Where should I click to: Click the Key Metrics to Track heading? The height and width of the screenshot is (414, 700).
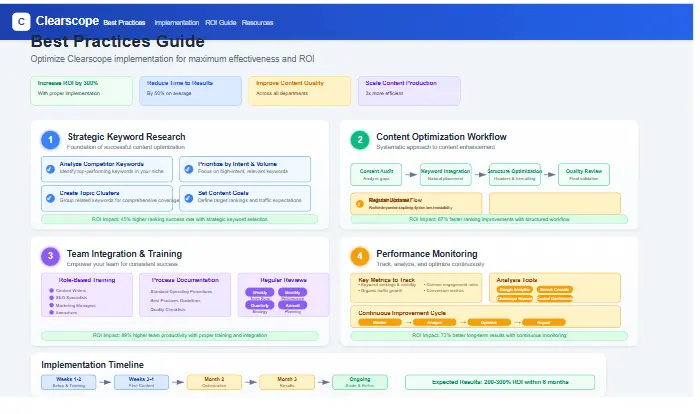click(x=387, y=280)
